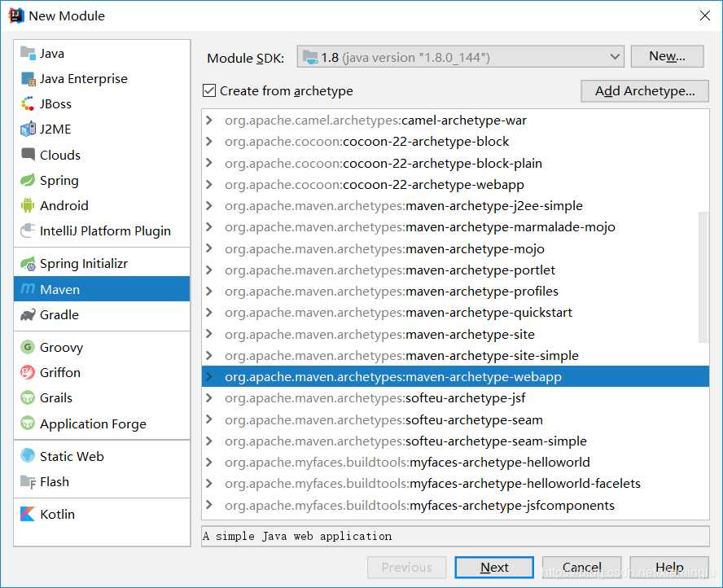Click the Add Archetype... button
Image resolution: width=723 pixels, height=588 pixels.
pos(645,91)
